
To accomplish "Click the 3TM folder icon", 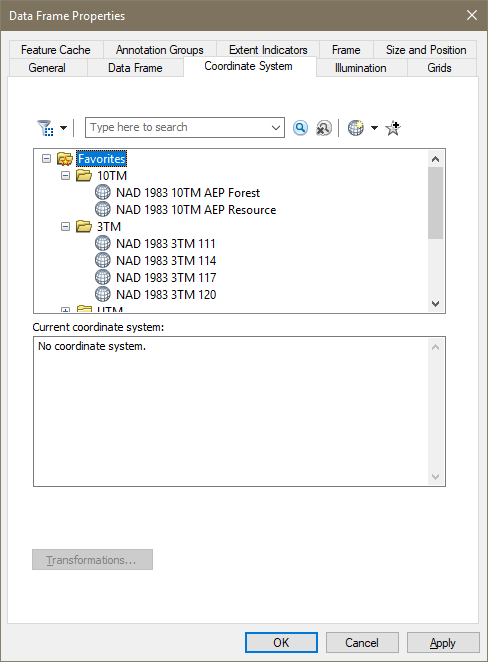I will (x=84, y=226).
